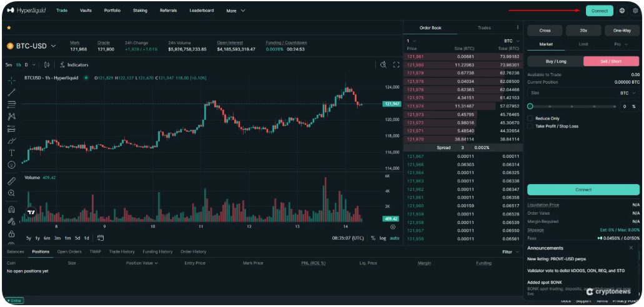The image size is (644, 307).
Task: Open the go-to-date calendar icon
Action: [x=101, y=238]
